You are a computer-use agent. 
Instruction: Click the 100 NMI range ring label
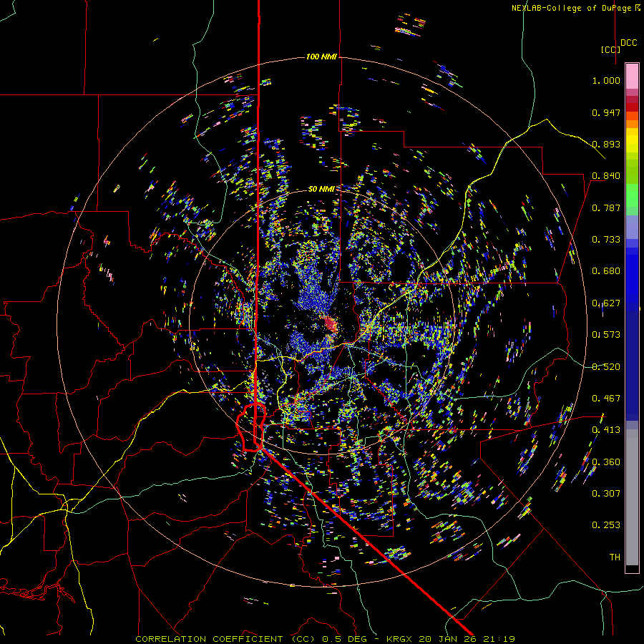321,57
